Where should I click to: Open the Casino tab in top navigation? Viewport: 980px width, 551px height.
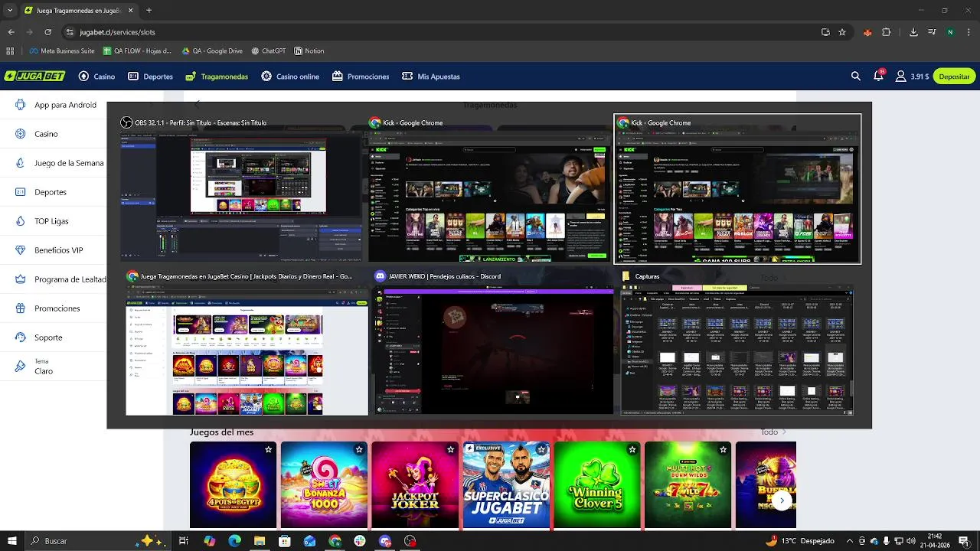click(96, 77)
